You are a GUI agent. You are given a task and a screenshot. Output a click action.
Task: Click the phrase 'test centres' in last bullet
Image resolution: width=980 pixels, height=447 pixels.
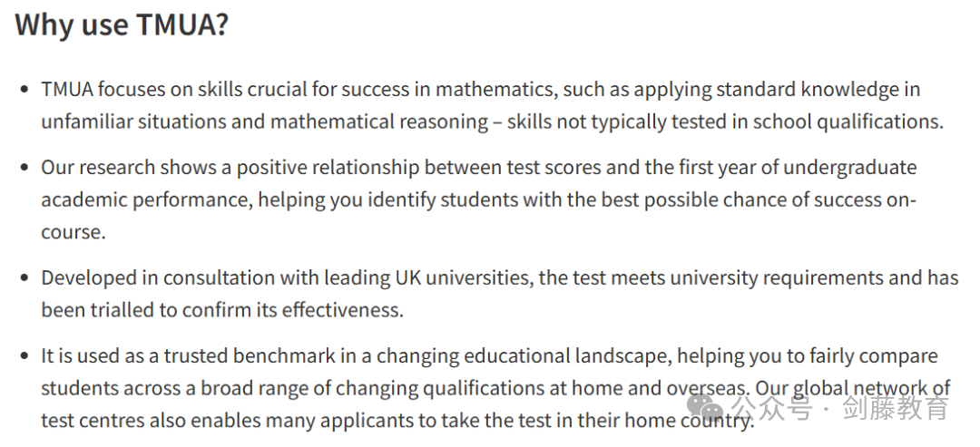pos(92,420)
